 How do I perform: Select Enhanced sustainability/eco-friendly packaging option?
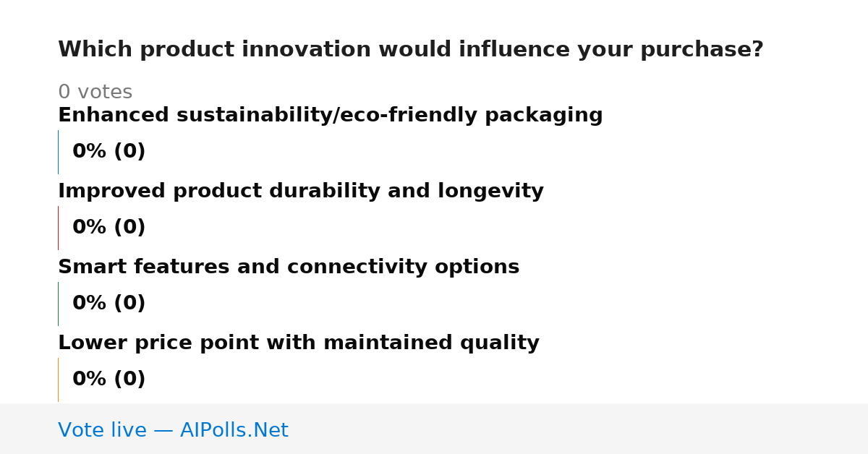330,116
